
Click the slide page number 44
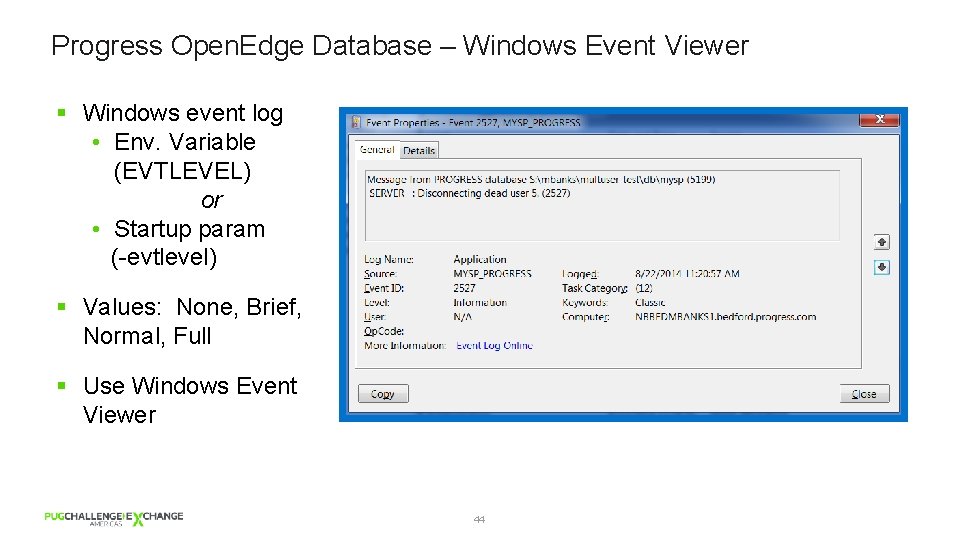coord(479,519)
